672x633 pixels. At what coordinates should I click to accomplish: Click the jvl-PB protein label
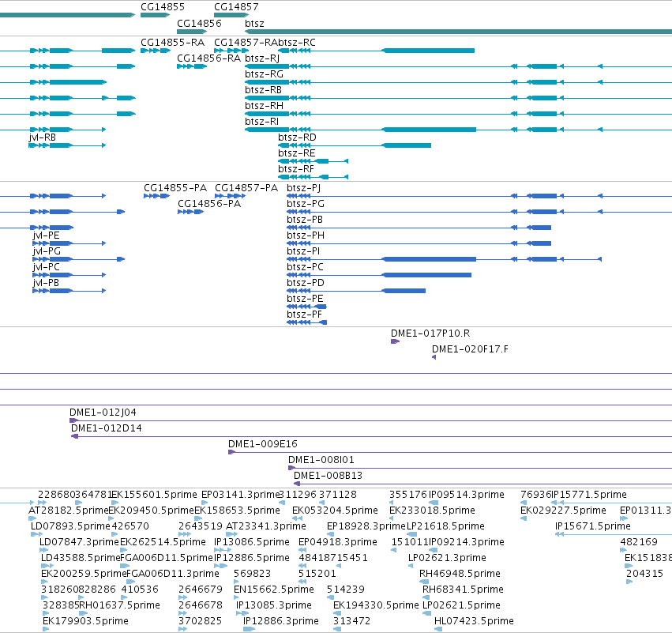[x=46, y=283]
